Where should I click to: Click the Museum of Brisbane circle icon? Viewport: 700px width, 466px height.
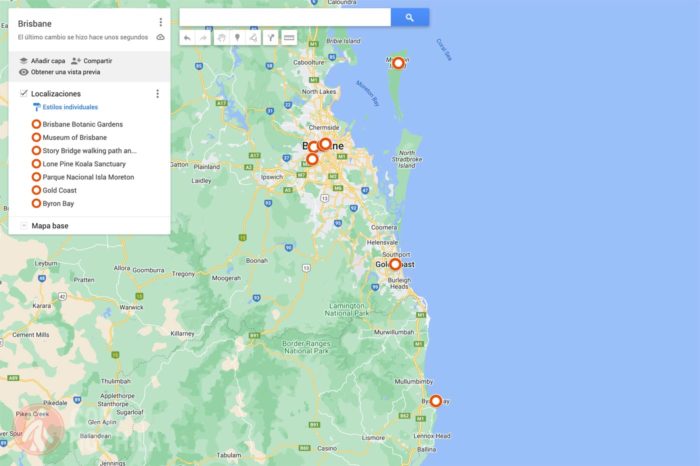point(37,137)
